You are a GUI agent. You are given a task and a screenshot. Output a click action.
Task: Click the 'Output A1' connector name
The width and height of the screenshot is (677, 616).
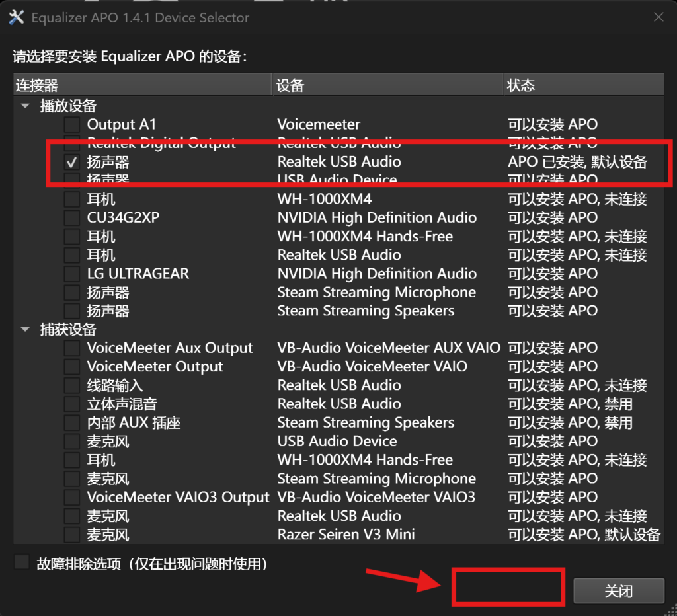pos(122,124)
